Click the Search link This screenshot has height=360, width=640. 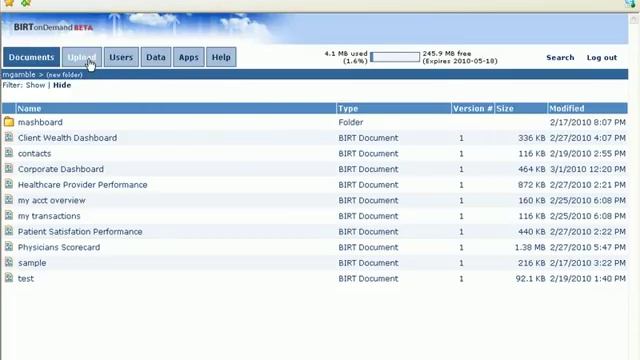[x=560, y=58]
